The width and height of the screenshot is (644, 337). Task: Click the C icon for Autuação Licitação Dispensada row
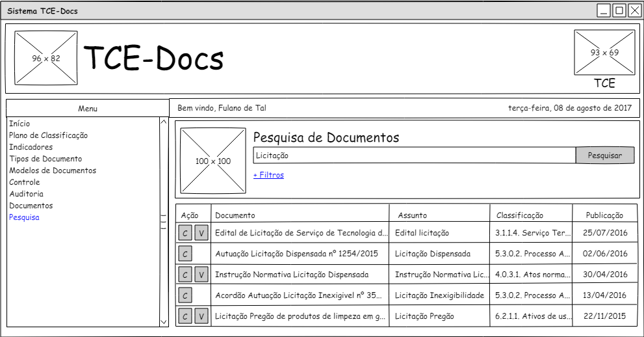click(x=185, y=254)
